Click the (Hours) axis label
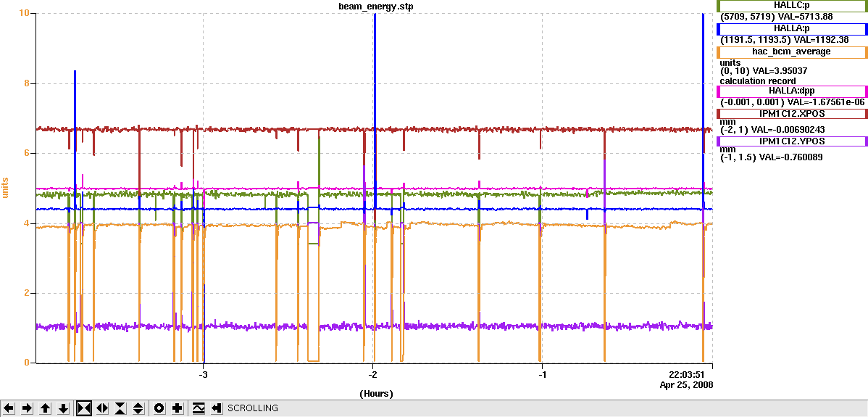Image resolution: width=868 pixels, height=417 pixels. 376,394
